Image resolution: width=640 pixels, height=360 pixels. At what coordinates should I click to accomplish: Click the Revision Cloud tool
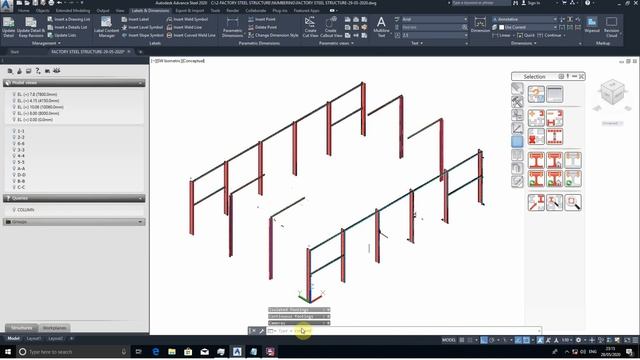[x=611, y=27]
